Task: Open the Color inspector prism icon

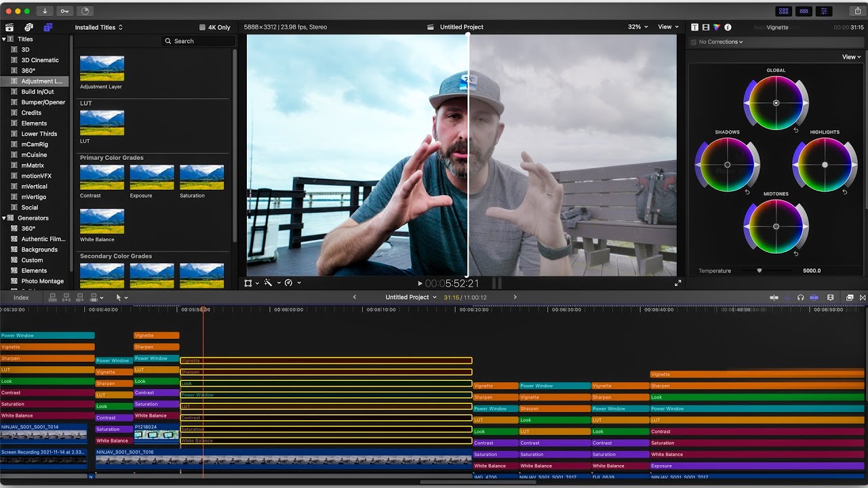Action: click(x=717, y=27)
